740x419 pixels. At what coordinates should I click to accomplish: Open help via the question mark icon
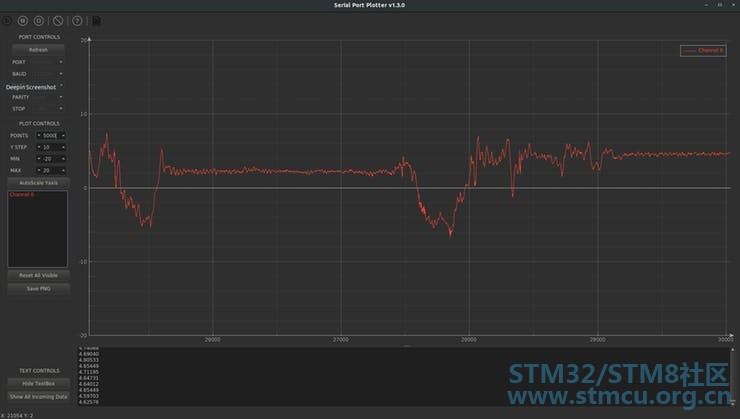[x=77, y=21]
